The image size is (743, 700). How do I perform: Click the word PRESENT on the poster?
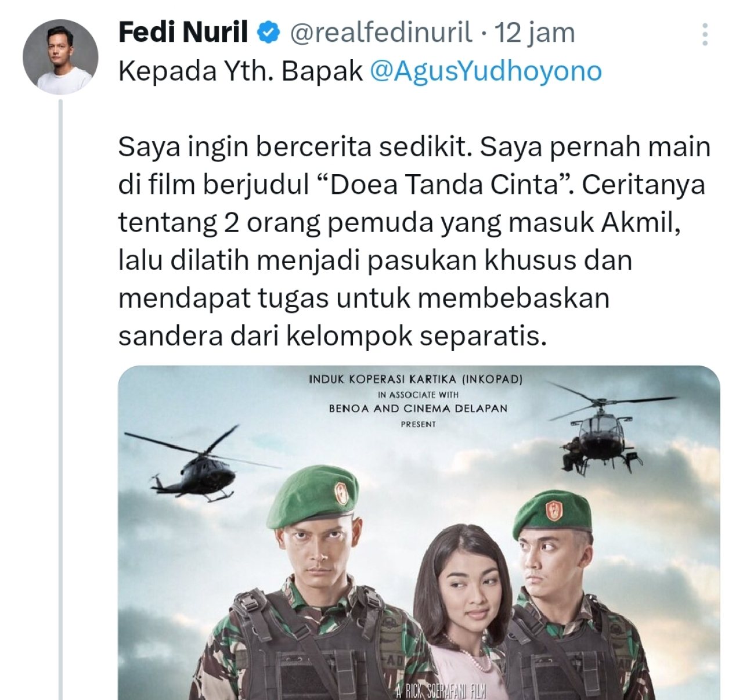tap(418, 424)
